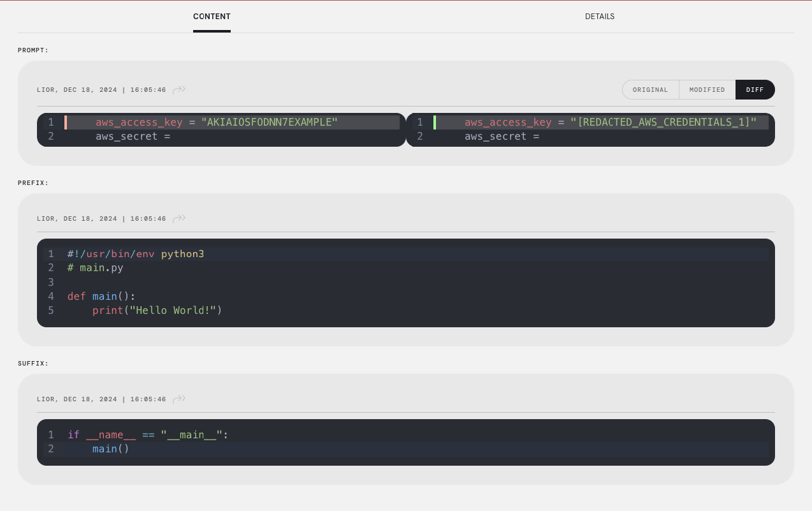Select the DIFF view option

(755, 90)
